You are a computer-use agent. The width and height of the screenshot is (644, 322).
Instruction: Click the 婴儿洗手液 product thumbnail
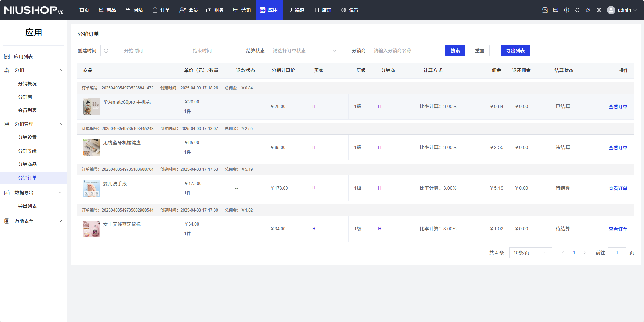(91, 188)
